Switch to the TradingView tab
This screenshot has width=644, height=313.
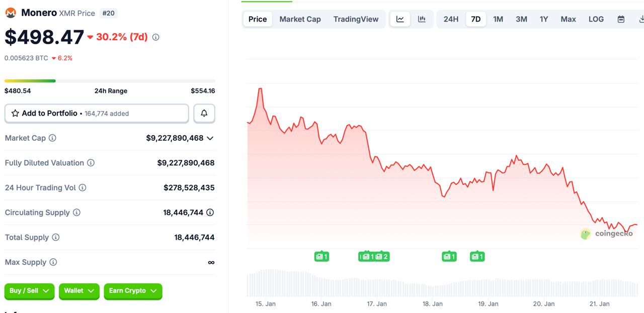(x=356, y=19)
